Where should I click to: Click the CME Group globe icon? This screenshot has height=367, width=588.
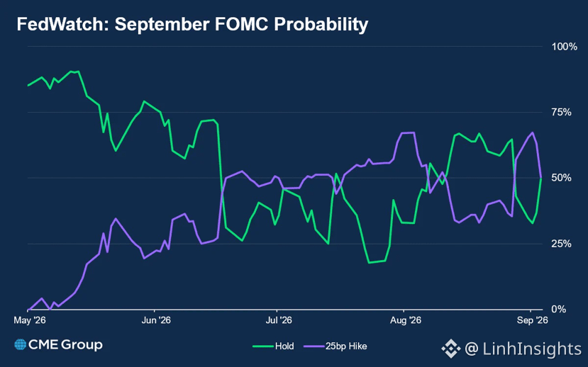(21, 344)
